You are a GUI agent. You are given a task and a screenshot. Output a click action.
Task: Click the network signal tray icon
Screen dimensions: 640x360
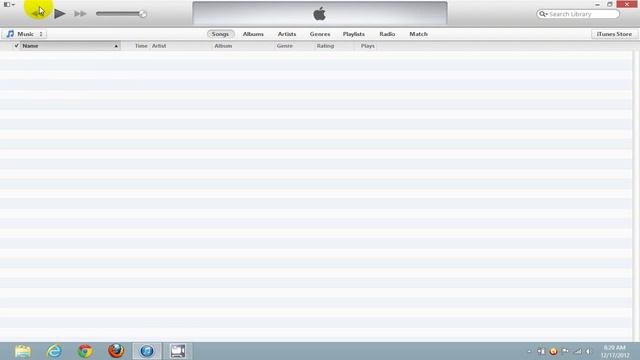(x=578, y=351)
